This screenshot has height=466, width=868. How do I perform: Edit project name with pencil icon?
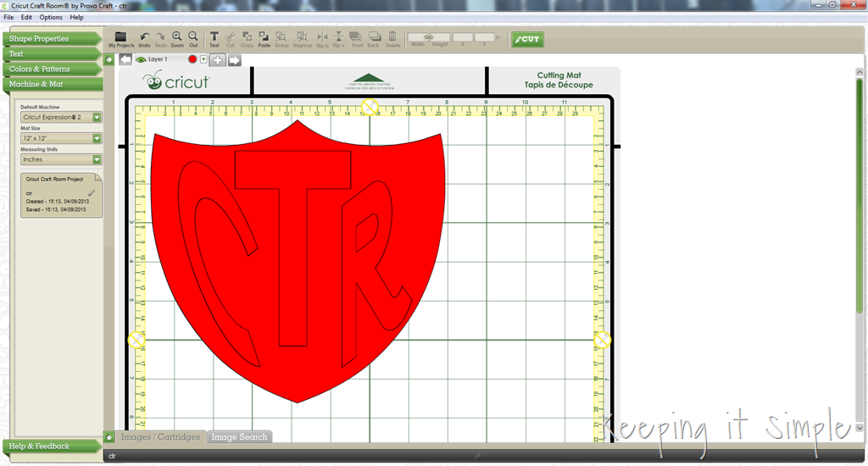click(92, 192)
